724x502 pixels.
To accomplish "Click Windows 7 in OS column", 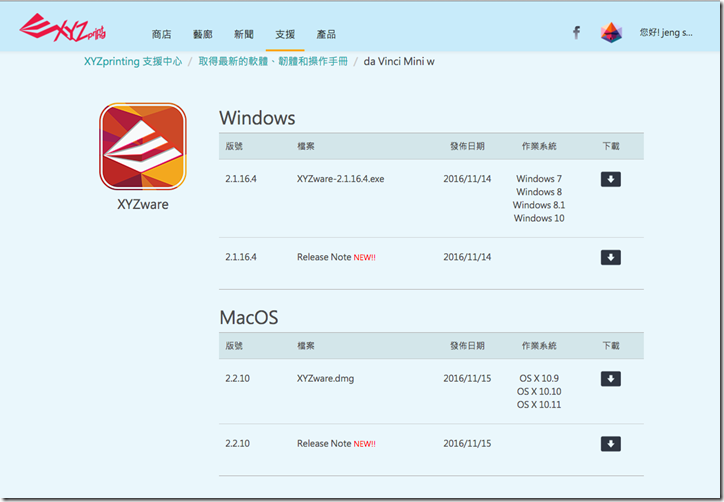I will (x=539, y=178).
